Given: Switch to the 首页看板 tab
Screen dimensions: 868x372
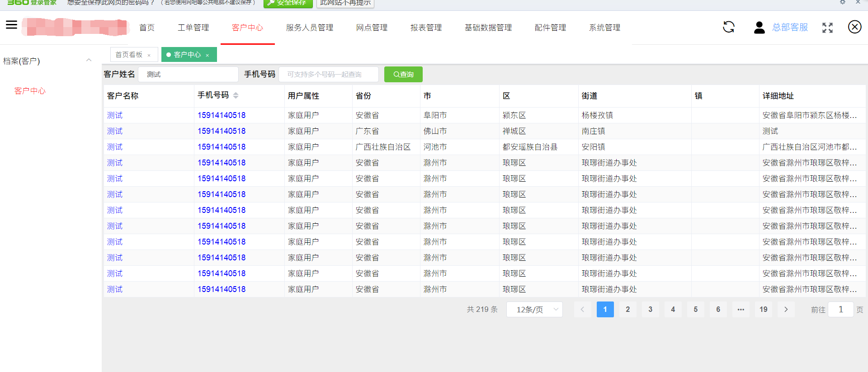Looking at the screenshot, I should click(x=129, y=55).
